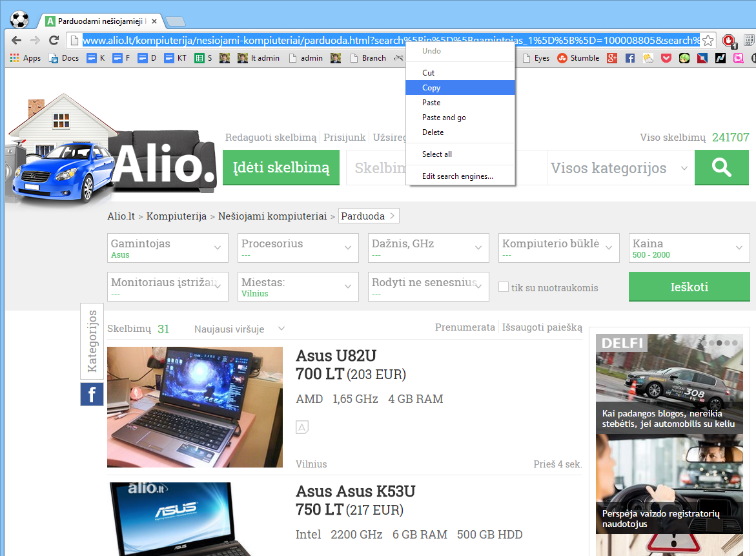Open 'Edit search engines...' menu entry
Viewport: 756px width, 556px height.
coord(460,176)
